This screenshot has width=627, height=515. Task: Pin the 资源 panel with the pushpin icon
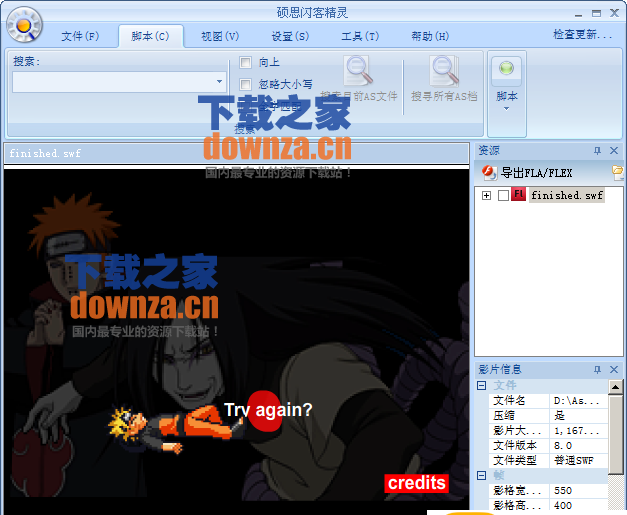pyautogui.click(x=597, y=150)
